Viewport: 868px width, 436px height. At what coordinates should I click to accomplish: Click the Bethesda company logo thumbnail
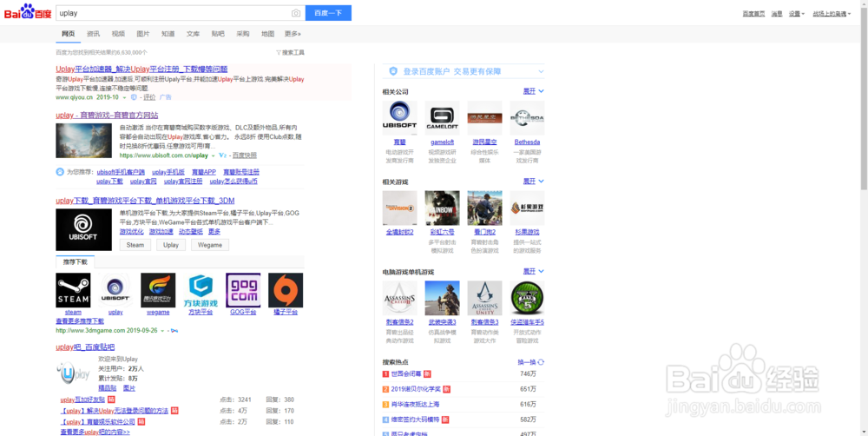(x=527, y=118)
